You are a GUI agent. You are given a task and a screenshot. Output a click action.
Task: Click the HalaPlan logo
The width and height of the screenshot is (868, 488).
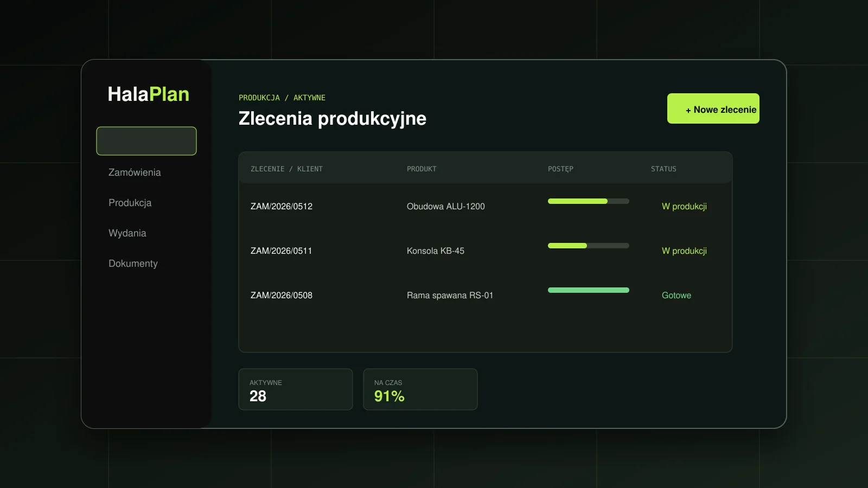click(149, 94)
